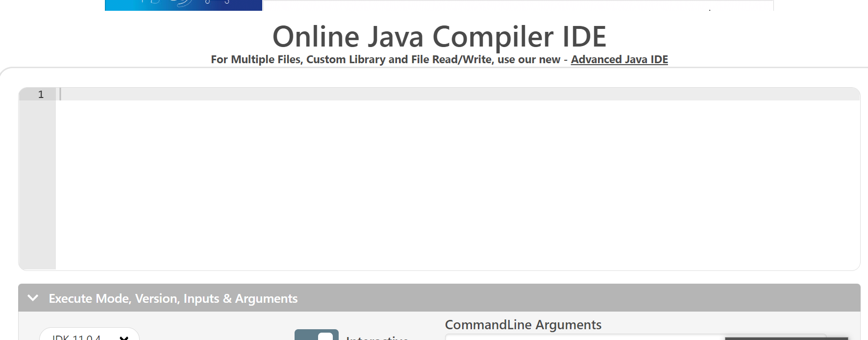Click the Online Java Compiler IDE heading

coord(439,36)
